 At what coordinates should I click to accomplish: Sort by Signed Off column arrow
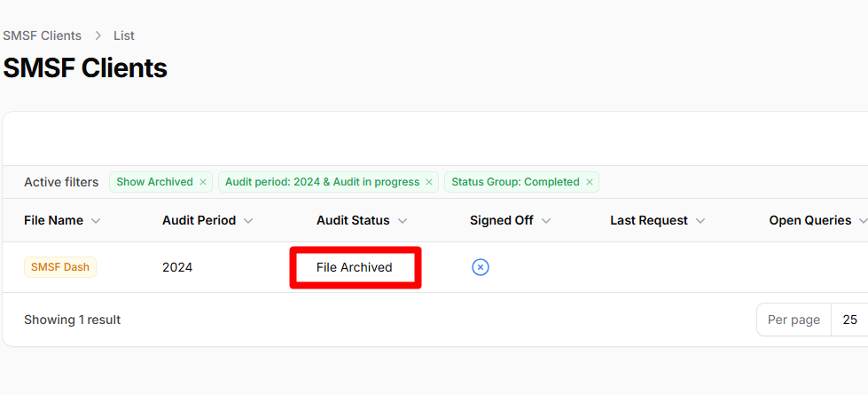(x=546, y=221)
